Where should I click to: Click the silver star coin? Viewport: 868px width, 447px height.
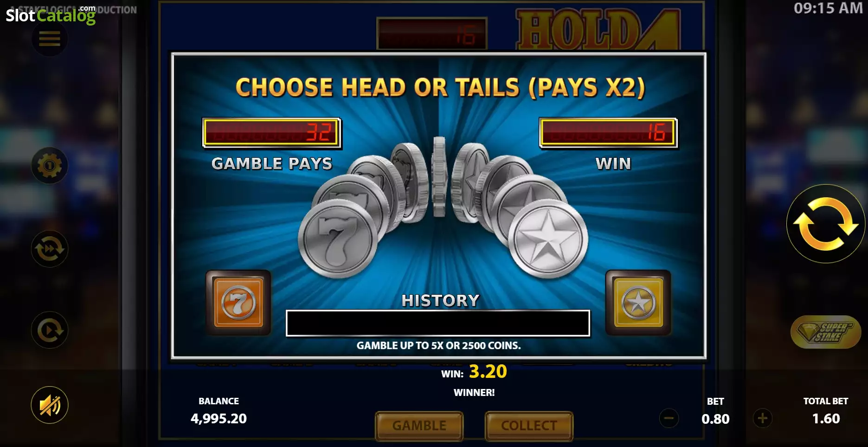coord(548,240)
